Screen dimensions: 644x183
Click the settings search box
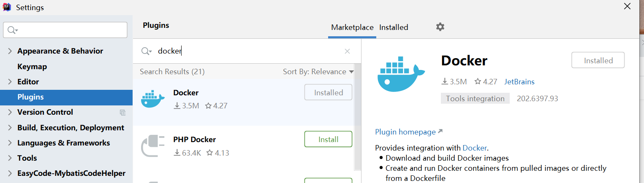[x=65, y=30]
